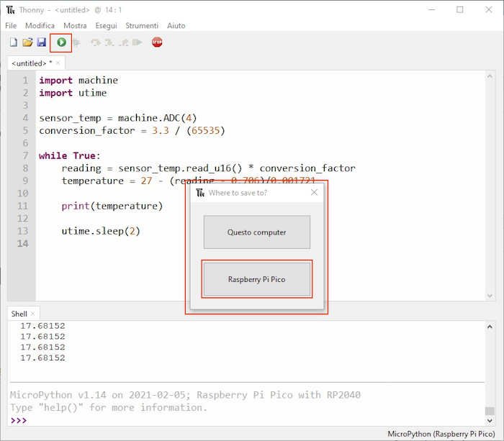Click the Step out toolbar icon
Image resolution: width=504 pixels, height=441 pixels.
click(x=124, y=42)
